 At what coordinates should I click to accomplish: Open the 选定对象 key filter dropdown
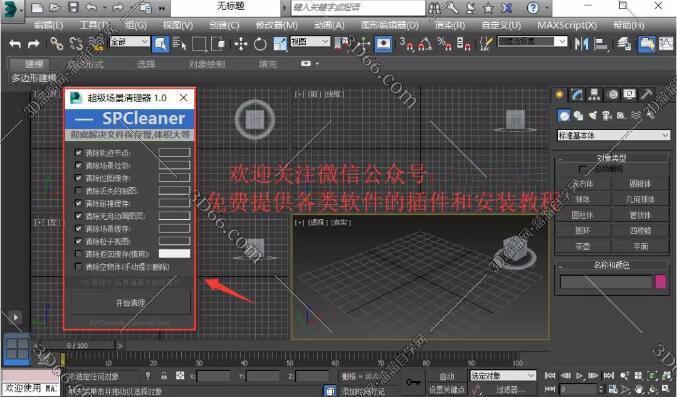pos(503,375)
